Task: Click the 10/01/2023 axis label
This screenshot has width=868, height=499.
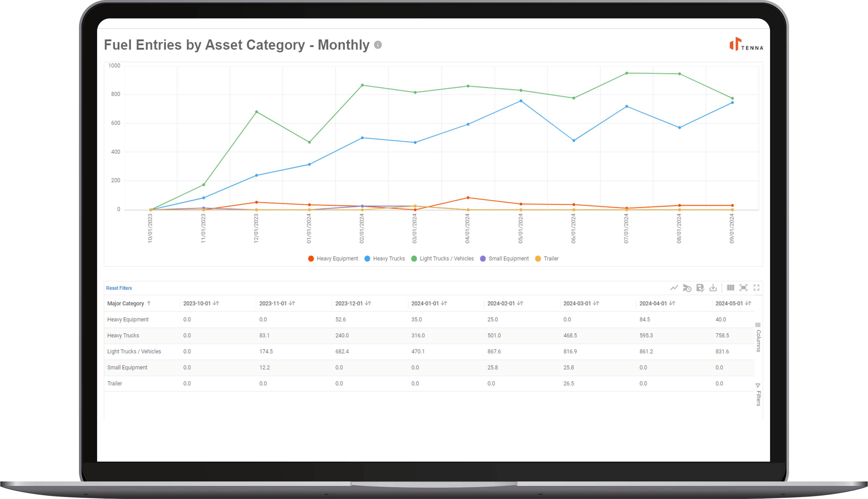Action: [x=150, y=229]
